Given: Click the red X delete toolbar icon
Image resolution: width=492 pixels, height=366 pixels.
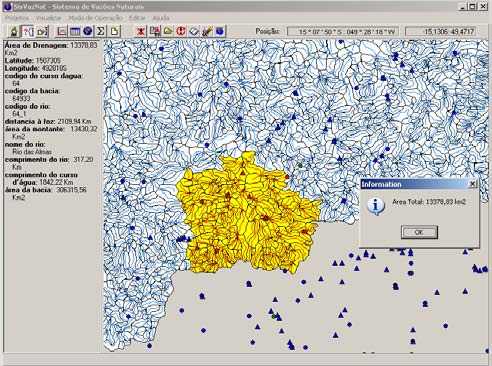Looking at the screenshot, I should click(141, 31).
